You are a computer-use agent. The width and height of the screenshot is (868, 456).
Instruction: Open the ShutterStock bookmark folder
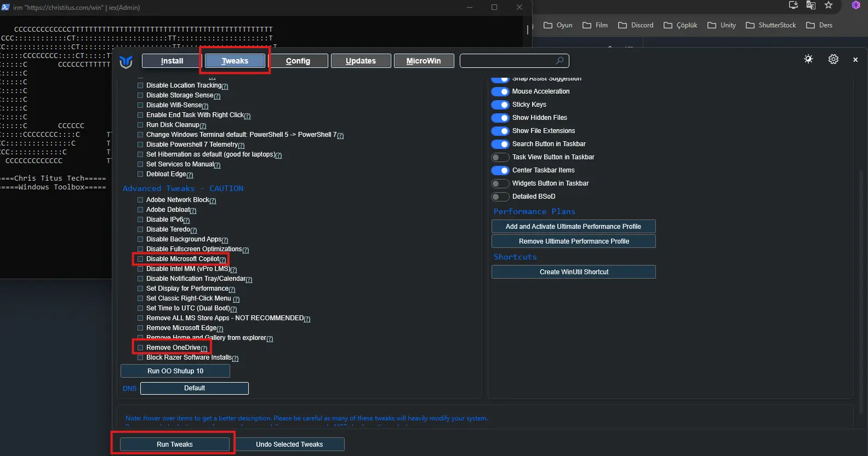(771, 25)
